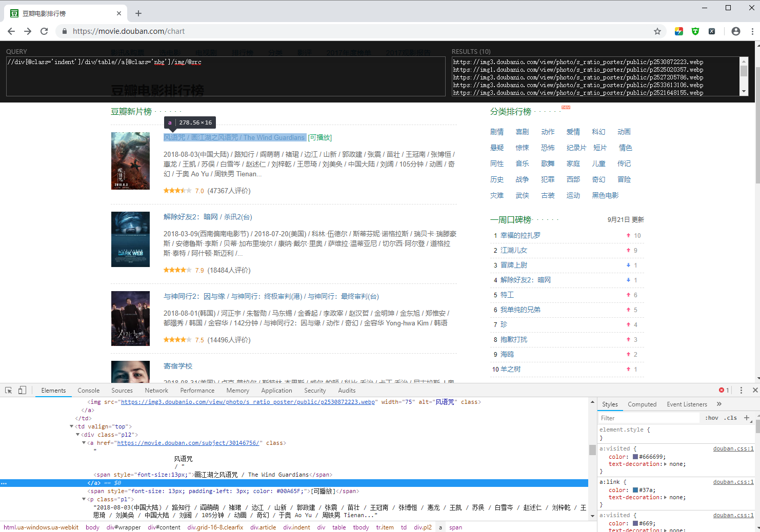This screenshot has height=532, width=760.
Task: Switch to the Computed styles tab
Action: (x=642, y=404)
